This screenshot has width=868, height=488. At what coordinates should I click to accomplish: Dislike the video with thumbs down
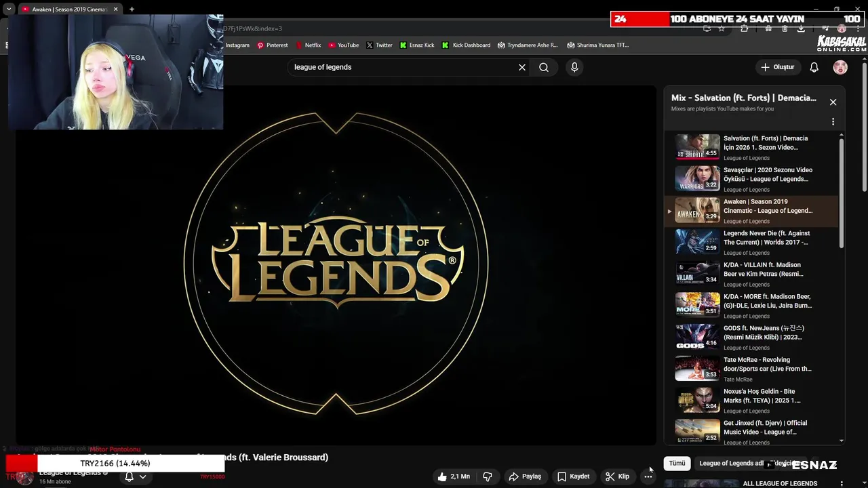tap(488, 476)
